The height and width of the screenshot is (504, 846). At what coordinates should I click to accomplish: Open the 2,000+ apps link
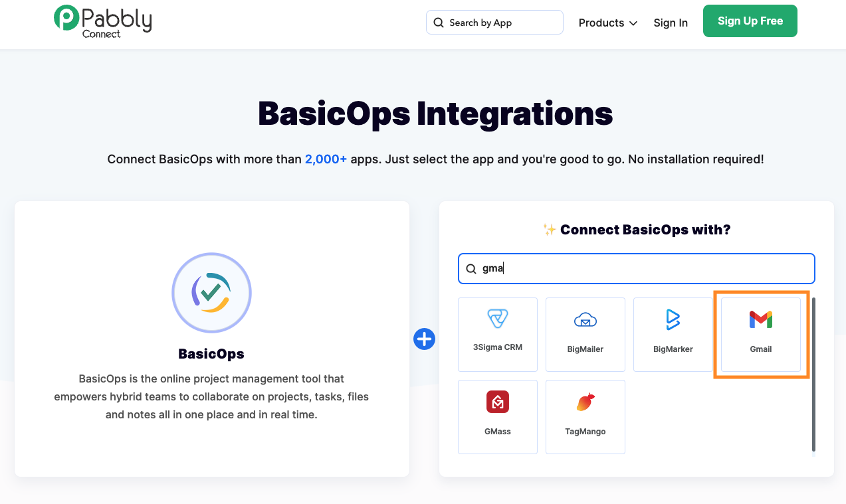(326, 159)
